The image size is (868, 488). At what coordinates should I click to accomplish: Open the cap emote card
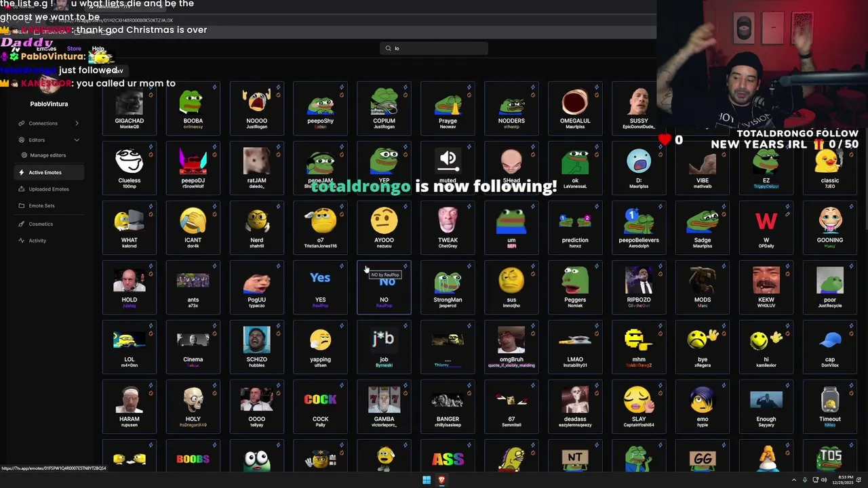(831, 346)
